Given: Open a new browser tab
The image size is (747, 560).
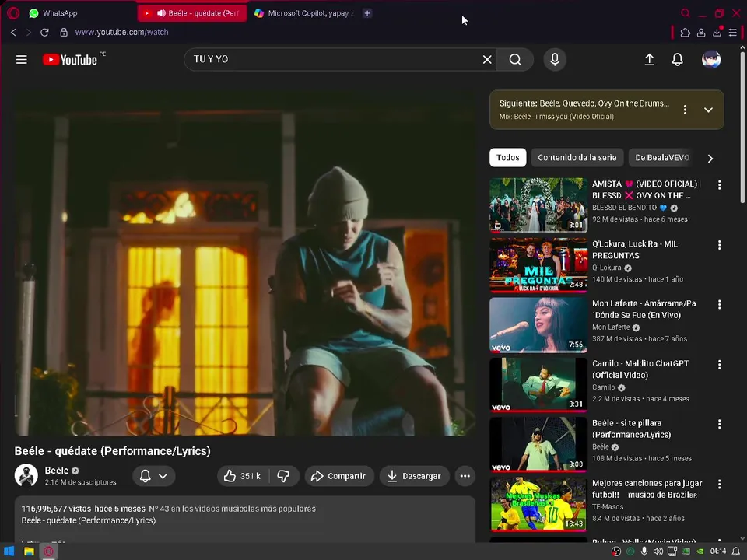Looking at the screenshot, I should [x=367, y=13].
